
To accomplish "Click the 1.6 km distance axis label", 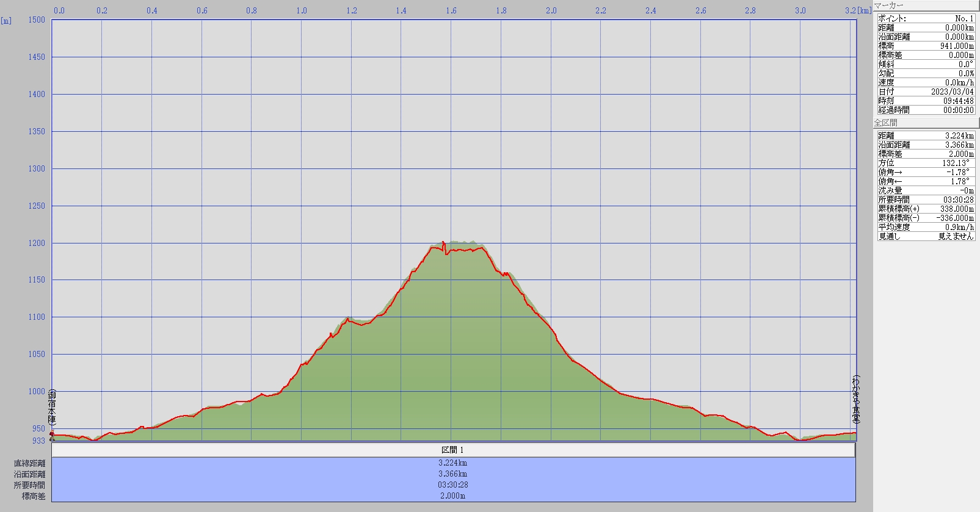I will point(451,10).
